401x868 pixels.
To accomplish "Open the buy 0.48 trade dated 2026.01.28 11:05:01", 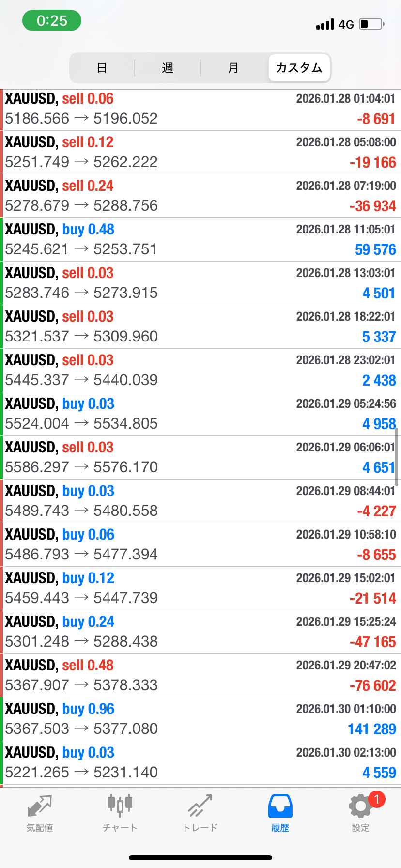I will [x=200, y=239].
